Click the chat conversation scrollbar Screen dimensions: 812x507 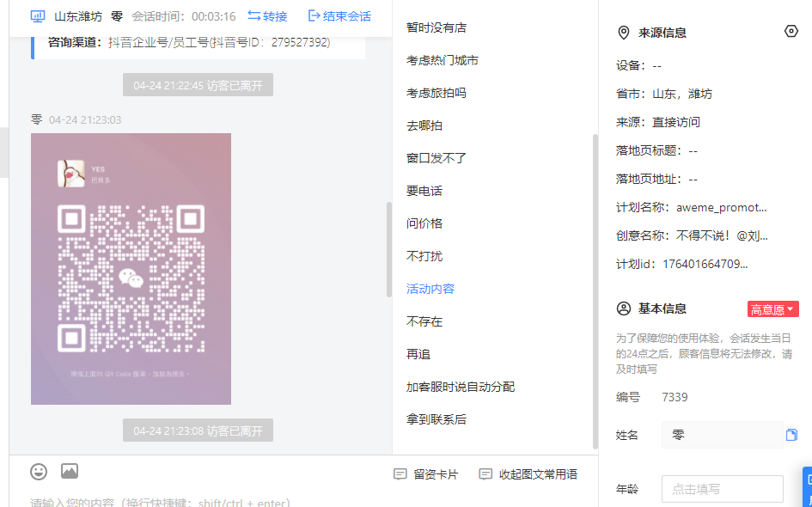(x=389, y=249)
